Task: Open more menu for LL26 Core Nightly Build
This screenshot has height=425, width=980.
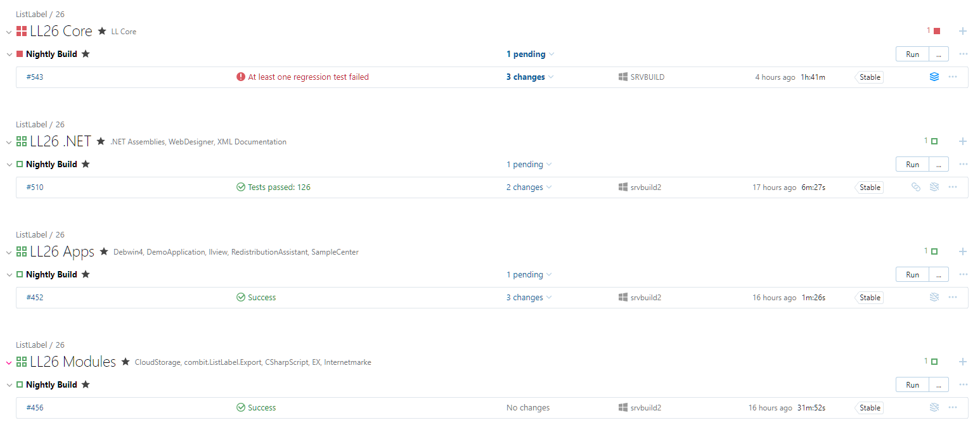Action: pos(964,54)
